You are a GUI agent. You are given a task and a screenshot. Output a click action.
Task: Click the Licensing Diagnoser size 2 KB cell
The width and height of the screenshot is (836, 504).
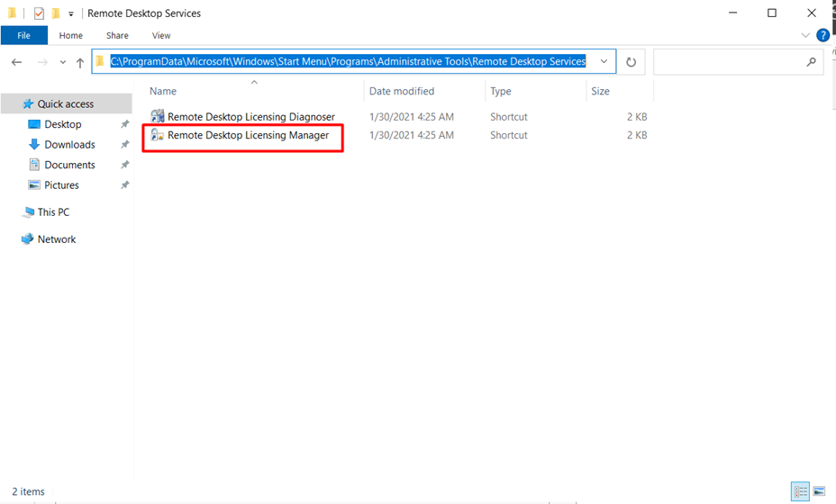pos(637,117)
